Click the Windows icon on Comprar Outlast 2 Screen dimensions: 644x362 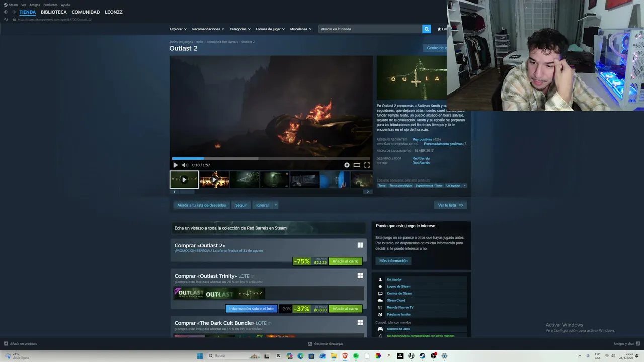pyautogui.click(x=360, y=245)
